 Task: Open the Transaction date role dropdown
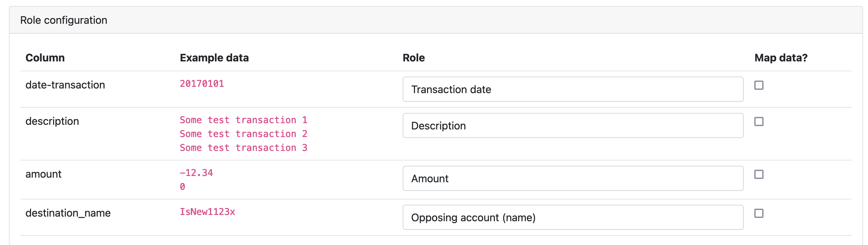coord(573,89)
